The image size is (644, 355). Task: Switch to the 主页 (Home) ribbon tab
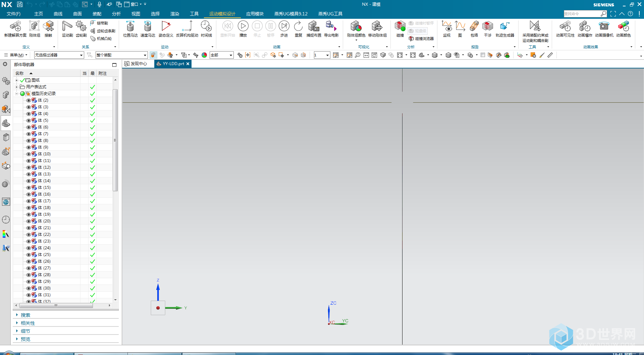39,14
